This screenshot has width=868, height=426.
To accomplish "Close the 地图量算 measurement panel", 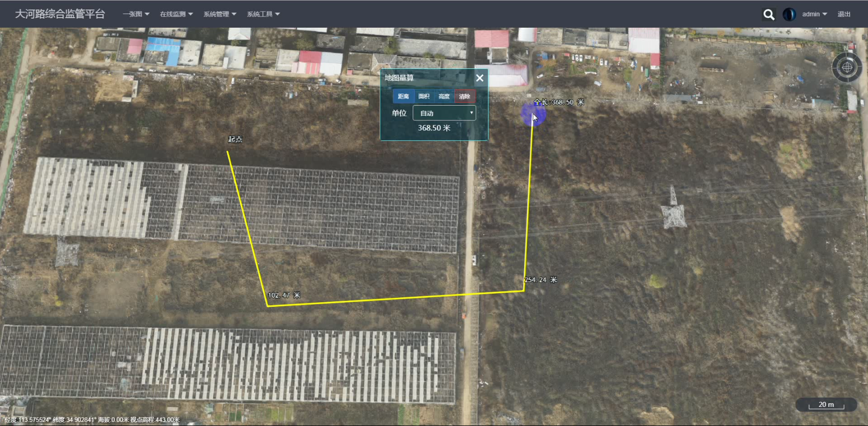I will click(479, 78).
